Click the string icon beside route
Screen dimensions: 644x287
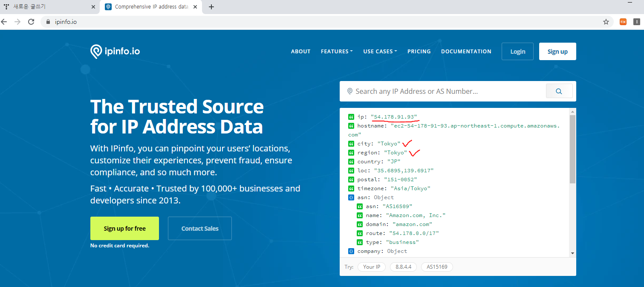point(360,233)
